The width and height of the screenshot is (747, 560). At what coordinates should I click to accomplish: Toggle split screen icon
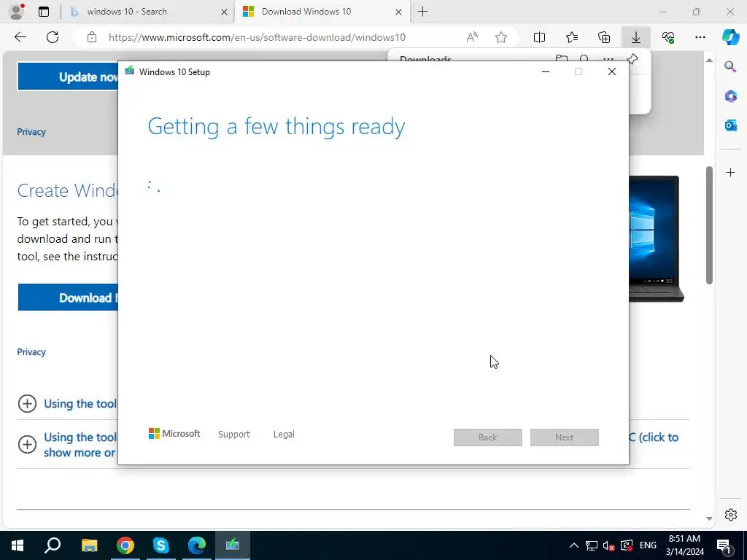tap(539, 37)
